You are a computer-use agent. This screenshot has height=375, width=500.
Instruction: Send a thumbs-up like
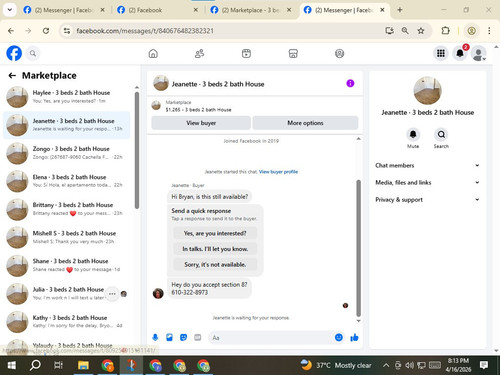[354, 337]
